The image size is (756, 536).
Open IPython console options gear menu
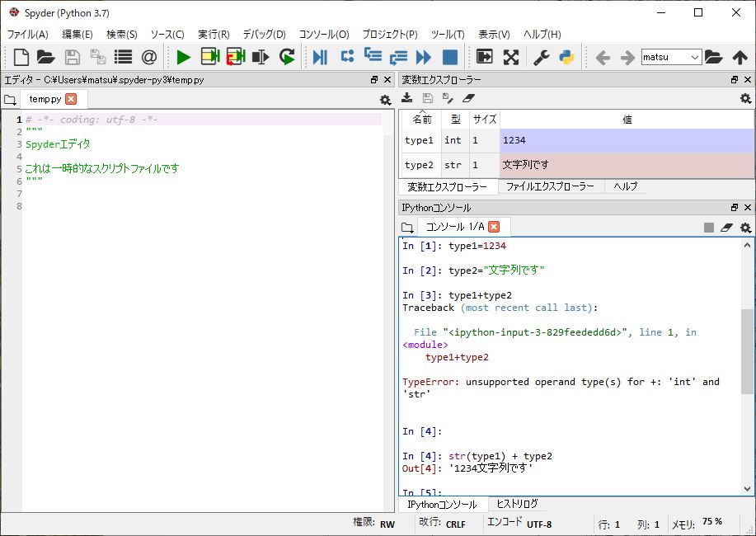(745, 228)
